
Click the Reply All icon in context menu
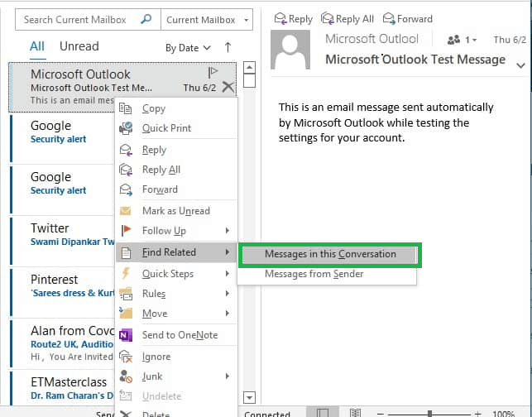[126, 170]
